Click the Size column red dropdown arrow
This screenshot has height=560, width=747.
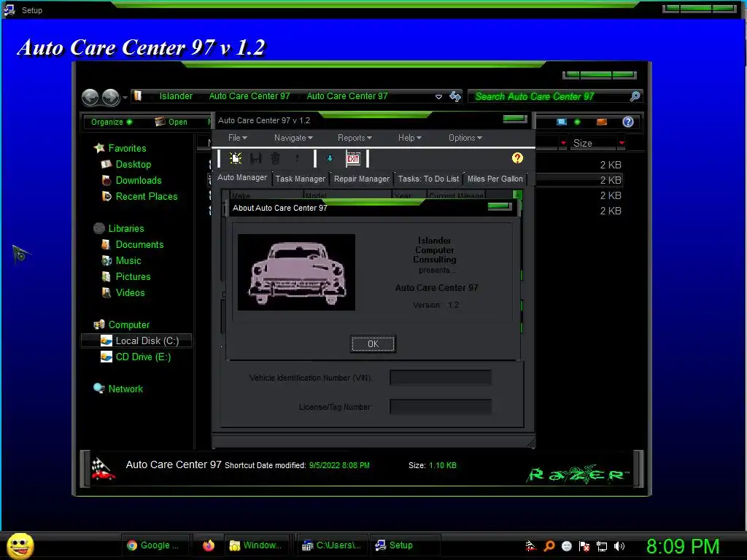tap(622, 143)
